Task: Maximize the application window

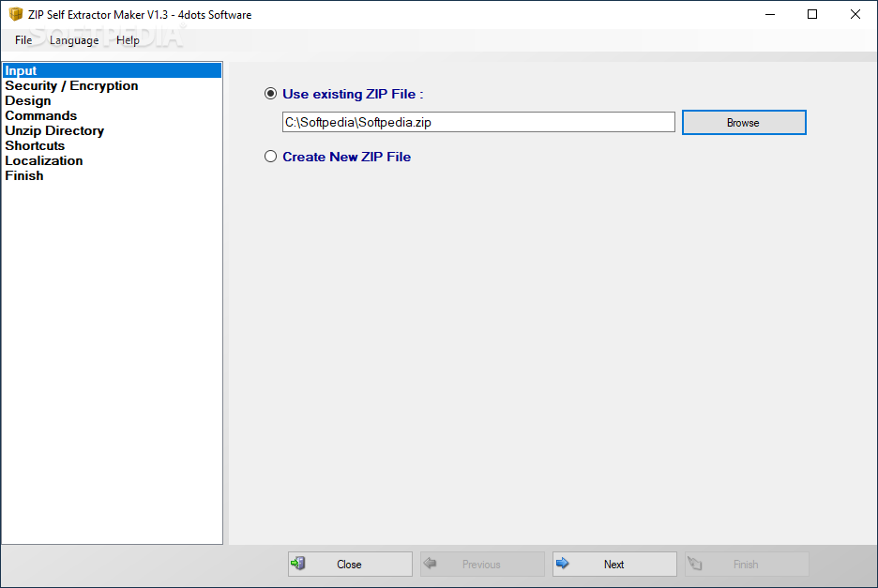Action: tap(812, 15)
